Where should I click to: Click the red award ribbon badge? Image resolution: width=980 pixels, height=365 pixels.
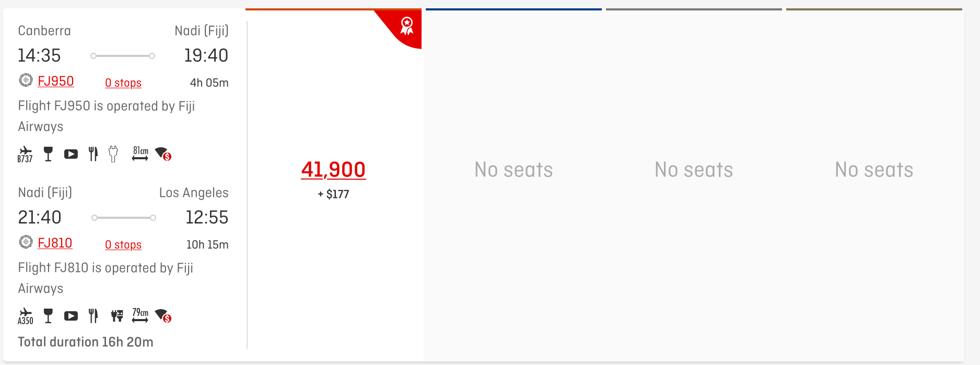point(406,26)
